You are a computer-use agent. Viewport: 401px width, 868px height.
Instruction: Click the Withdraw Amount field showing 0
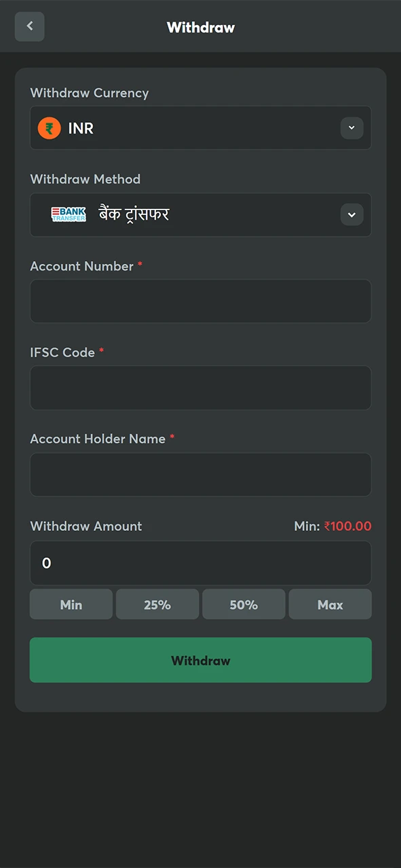point(200,563)
